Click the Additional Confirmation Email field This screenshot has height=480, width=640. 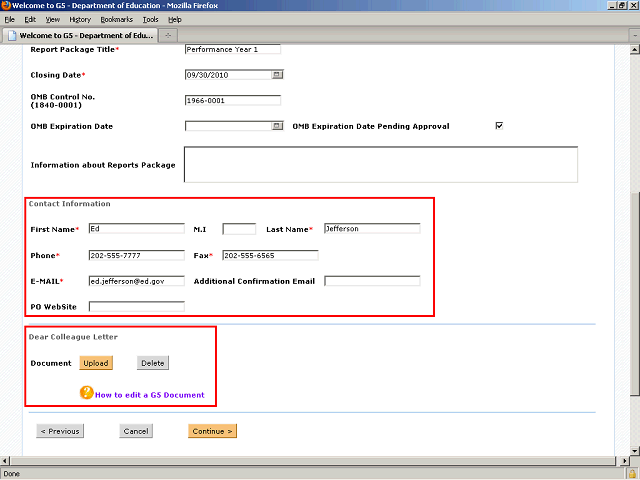(x=372, y=281)
